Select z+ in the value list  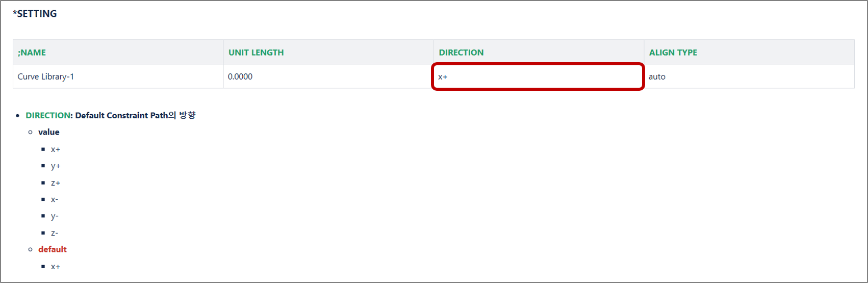56,183
